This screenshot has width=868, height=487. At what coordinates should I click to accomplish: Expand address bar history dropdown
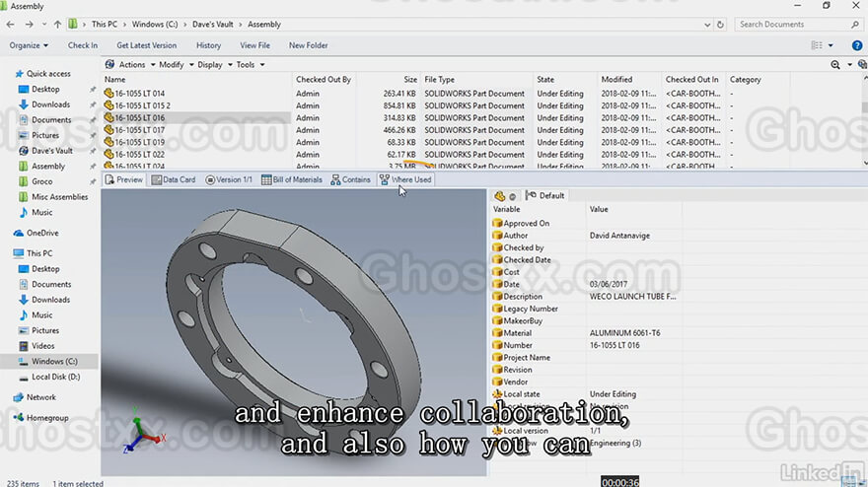(707, 25)
